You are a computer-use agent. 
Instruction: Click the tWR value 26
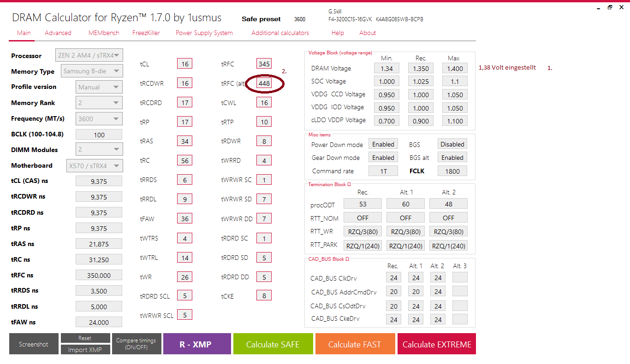[184, 276]
